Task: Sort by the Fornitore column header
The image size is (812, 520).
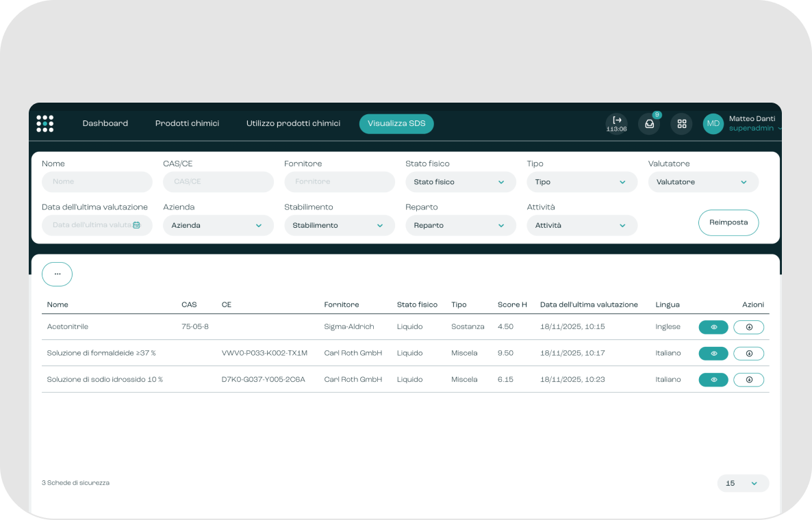Action: [341, 304]
